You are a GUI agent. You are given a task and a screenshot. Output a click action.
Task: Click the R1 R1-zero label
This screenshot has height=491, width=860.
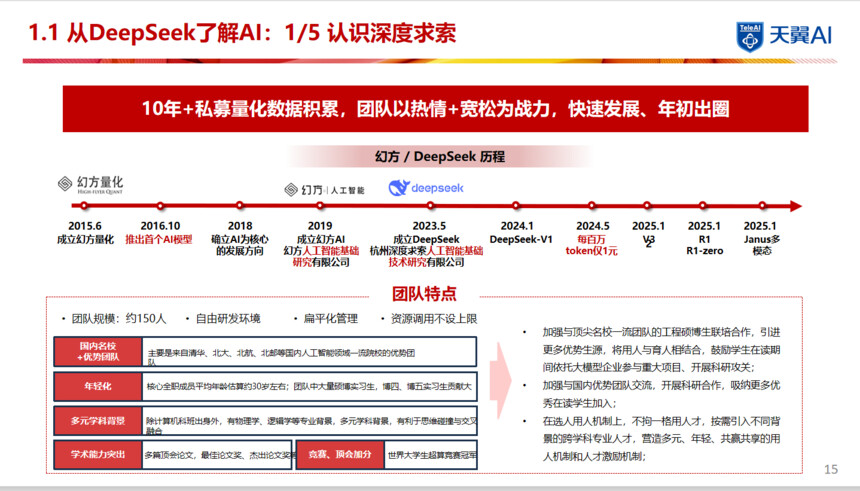click(704, 245)
